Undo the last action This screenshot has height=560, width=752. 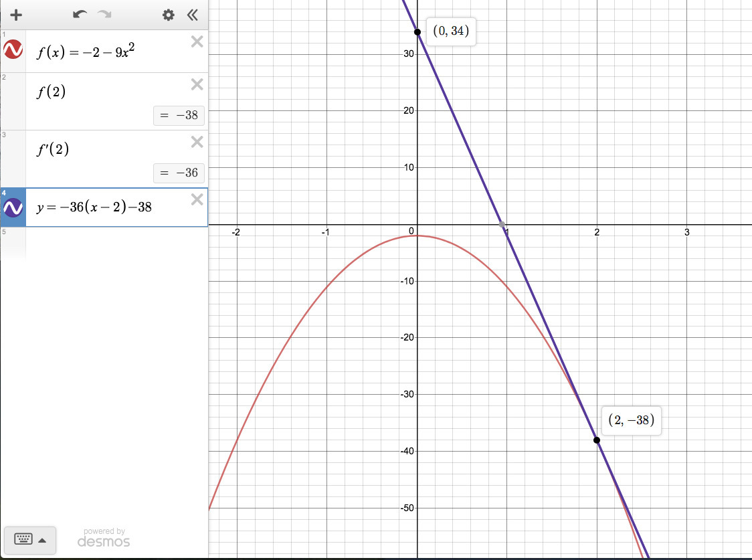pos(80,14)
